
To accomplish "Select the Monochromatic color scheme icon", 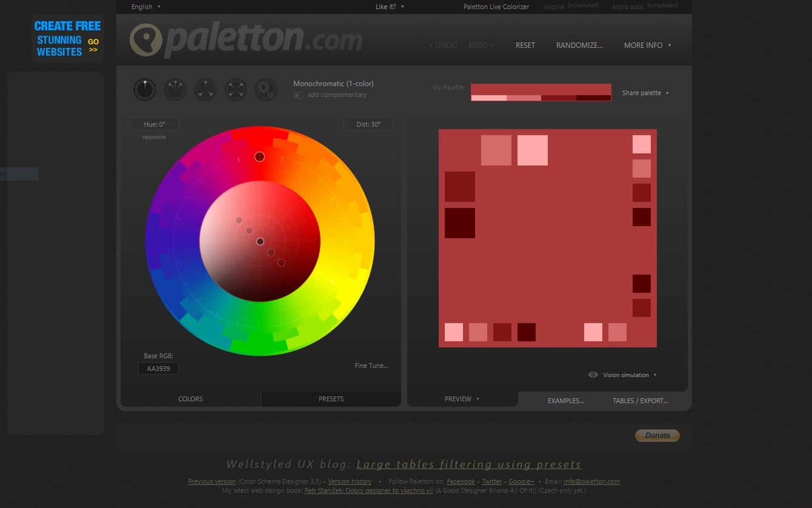I will [x=145, y=90].
